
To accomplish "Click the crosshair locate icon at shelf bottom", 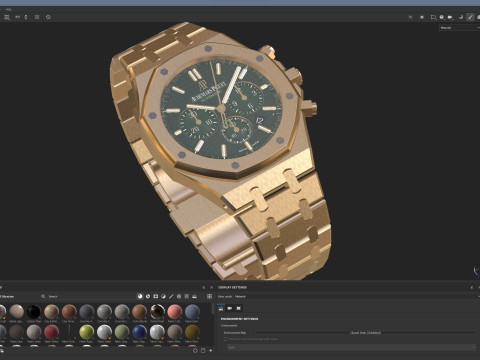I will click(x=195, y=350).
